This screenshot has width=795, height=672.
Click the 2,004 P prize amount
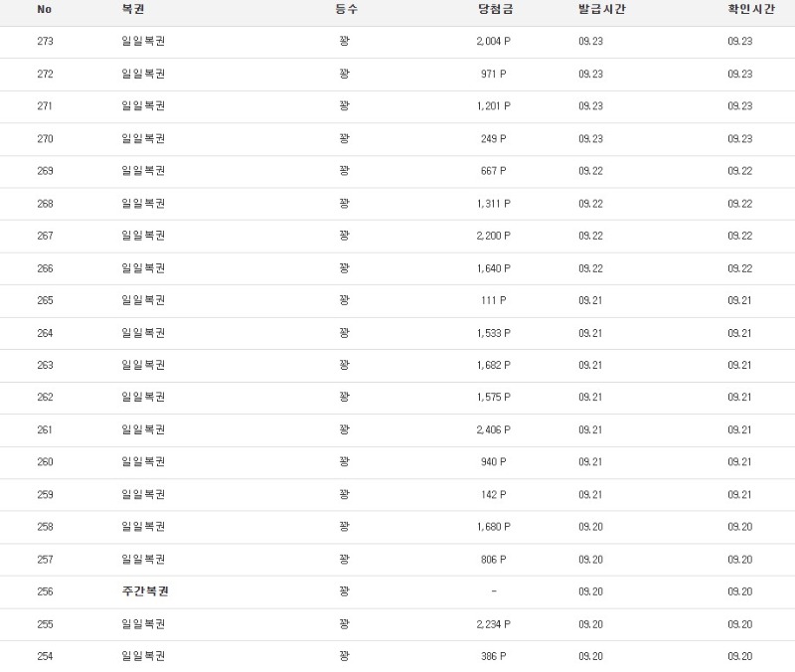(x=493, y=42)
